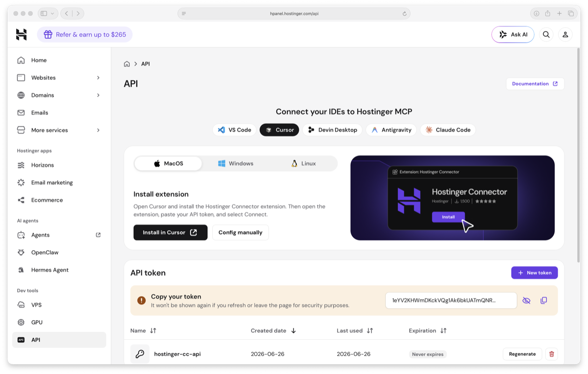Show Safari tab overview
The image size is (588, 374).
click(x=571, y=14)
